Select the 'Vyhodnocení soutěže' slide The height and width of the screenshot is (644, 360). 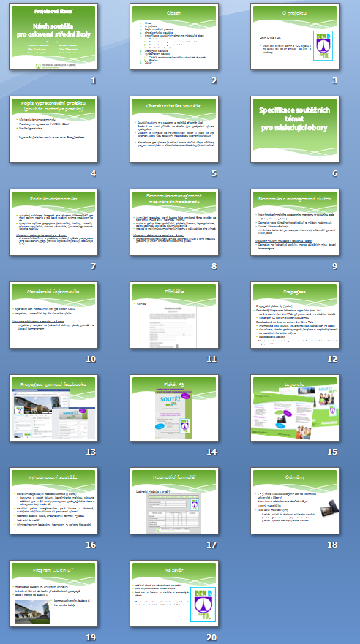pyautogui.click(x=53, y=501)
